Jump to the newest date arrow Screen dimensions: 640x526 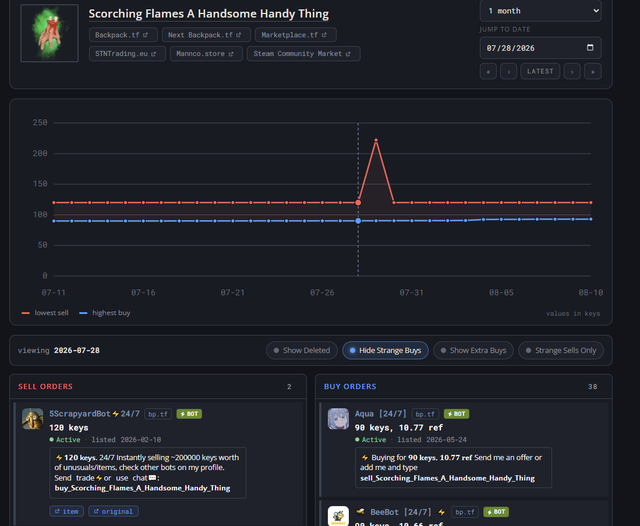pos(593,71)
